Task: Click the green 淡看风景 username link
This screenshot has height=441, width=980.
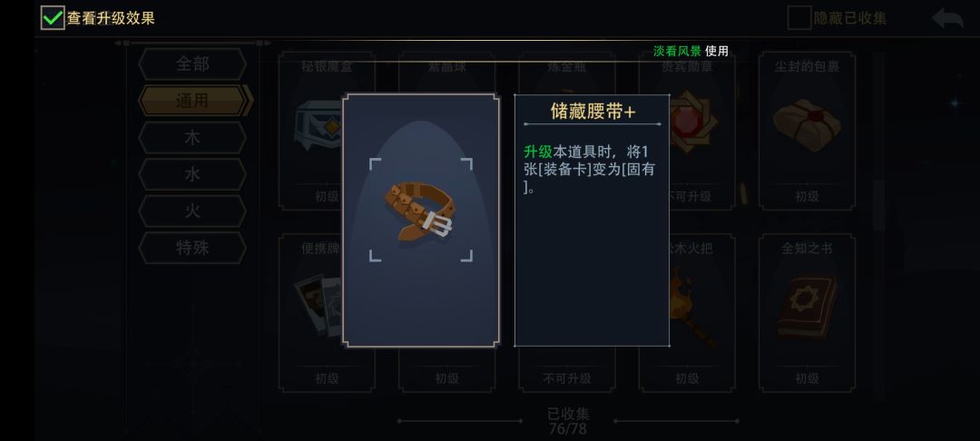Action: (x=677, y=51)
